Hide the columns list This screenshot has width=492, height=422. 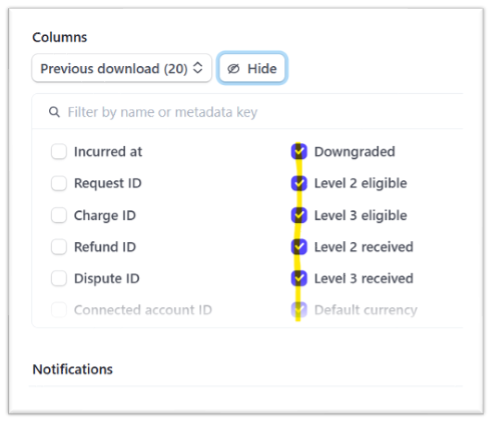(x=252, y=68)
